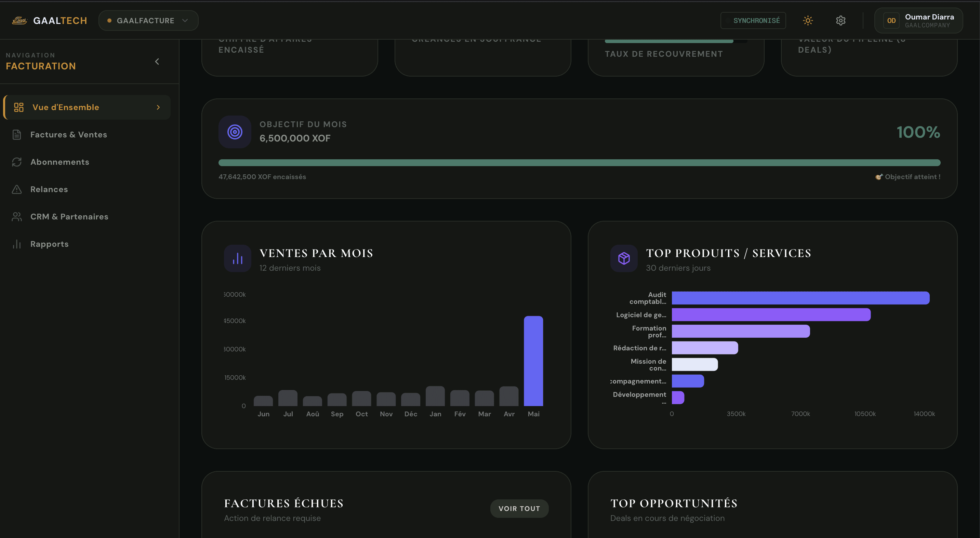Image resolution: width=980 pixels, height=538 pixels.
Task: Click the 'TOP PRODUITS / SERVICES' heading
Action: [729, 253]
